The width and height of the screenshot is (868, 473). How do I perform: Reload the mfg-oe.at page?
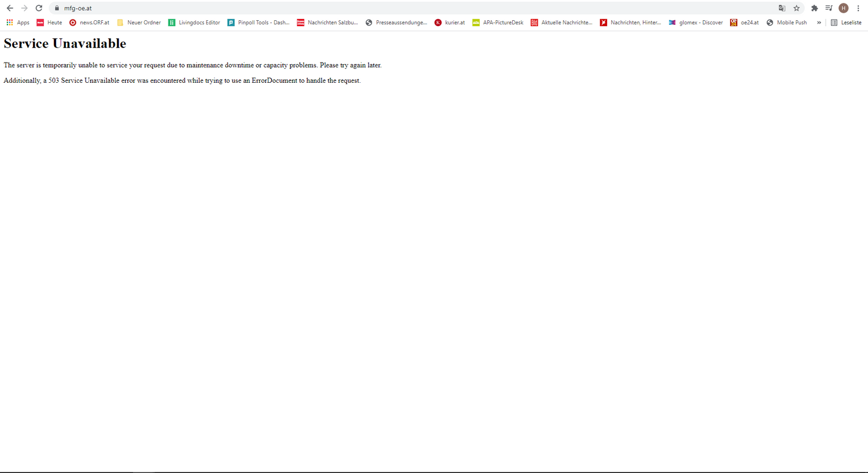click(39, 8)
